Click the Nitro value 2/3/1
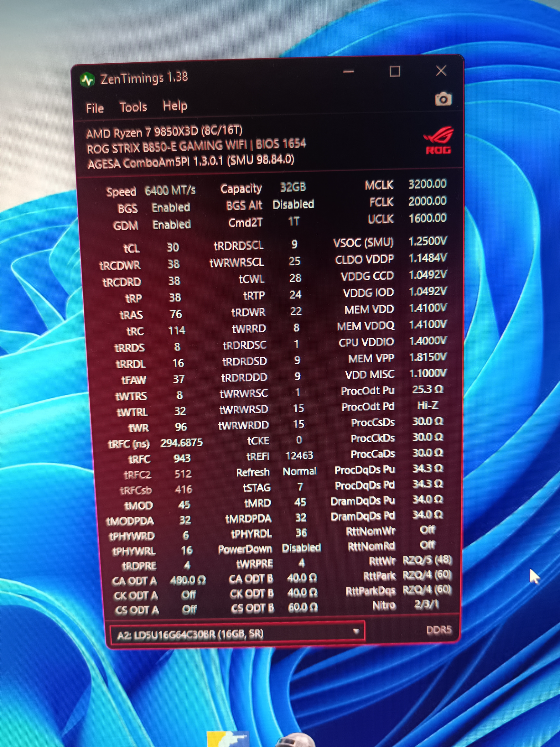The width and height of the screenshot is (560, 747). tap(427, 604)
